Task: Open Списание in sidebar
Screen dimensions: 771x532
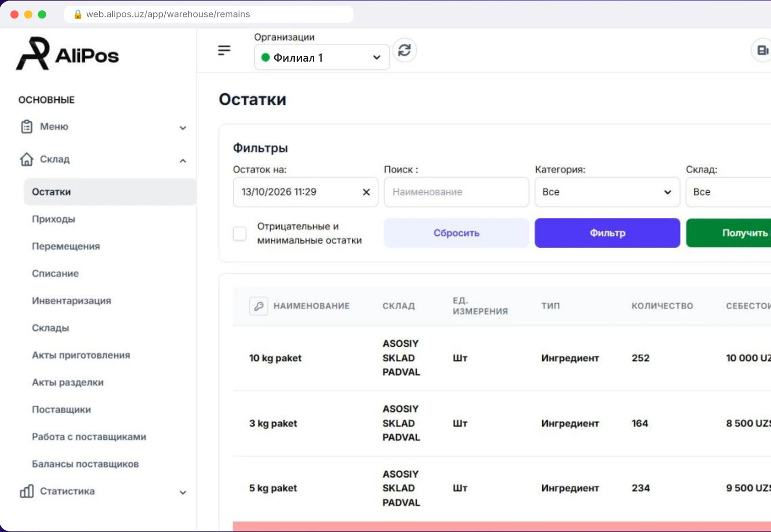Action: (x=55, y=274)
